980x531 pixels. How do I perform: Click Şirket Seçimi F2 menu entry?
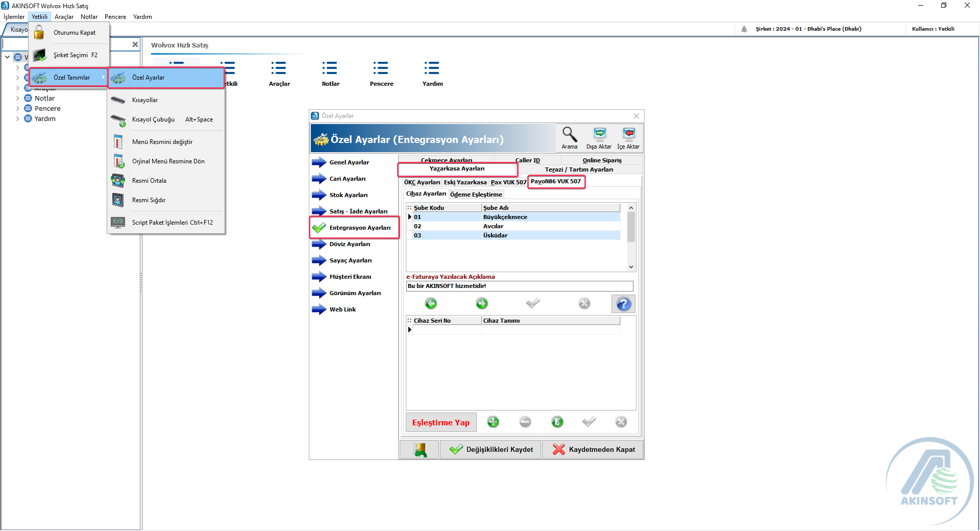tap(69, 55)
